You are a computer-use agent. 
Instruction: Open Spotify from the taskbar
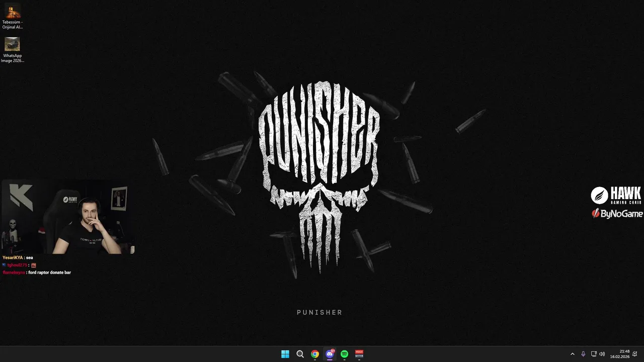click(344, 354)
